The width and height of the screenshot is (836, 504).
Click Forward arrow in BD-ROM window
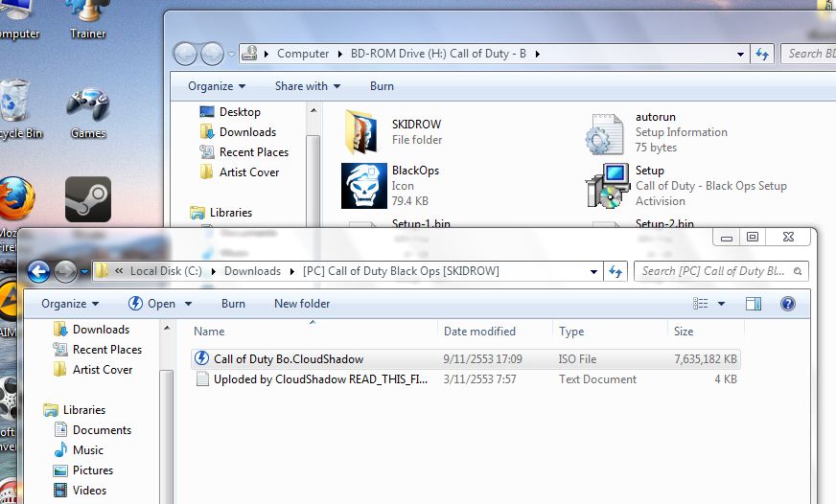(212, 54)
